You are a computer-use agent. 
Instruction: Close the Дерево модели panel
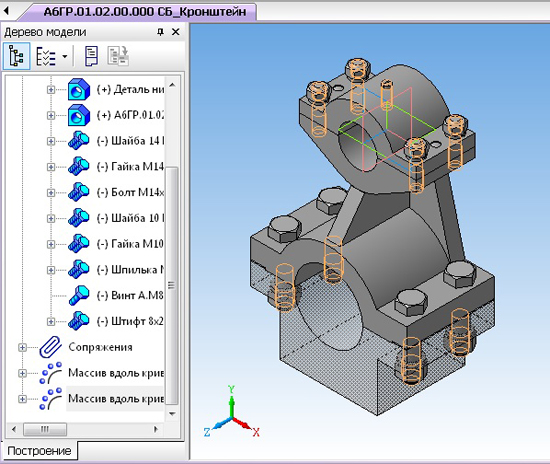[176, 32]
